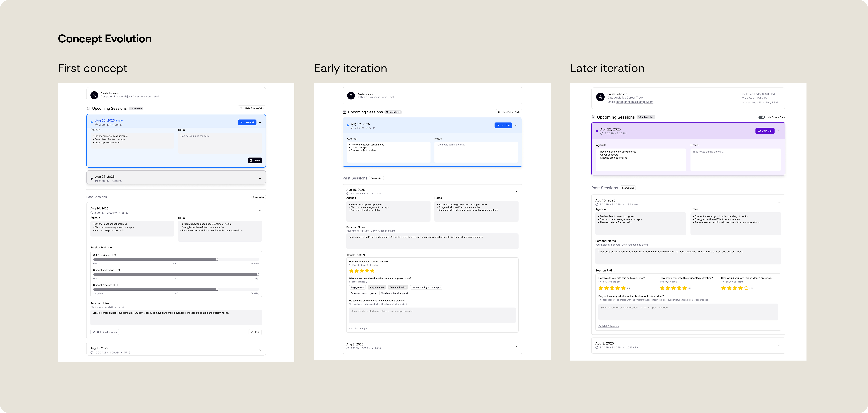Select the Engagement tag

click(357, 288)
